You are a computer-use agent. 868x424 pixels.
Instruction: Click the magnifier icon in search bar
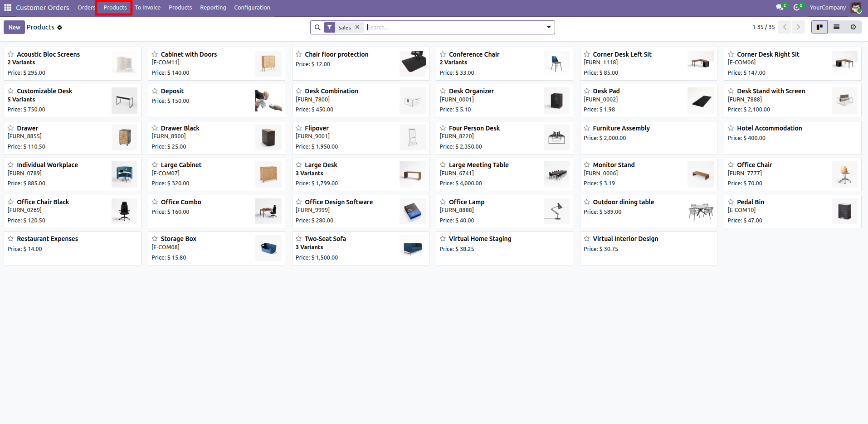pyautogui.click(x=317, y=27)
